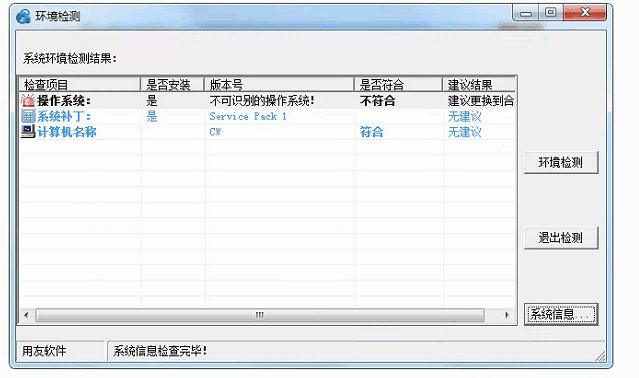The height and width of the screenshot is (378, 639).
Task: Maximize the 环境检测 window
Action: pos(551,13)
